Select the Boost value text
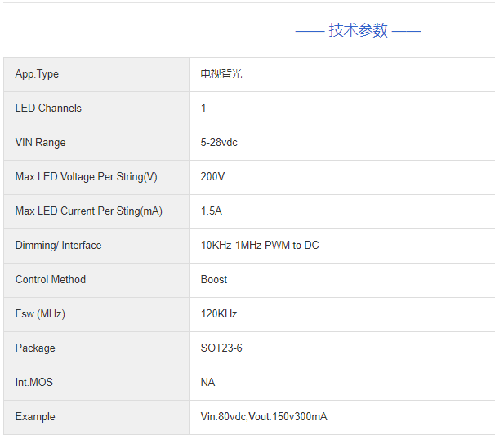 click(214, 280)
